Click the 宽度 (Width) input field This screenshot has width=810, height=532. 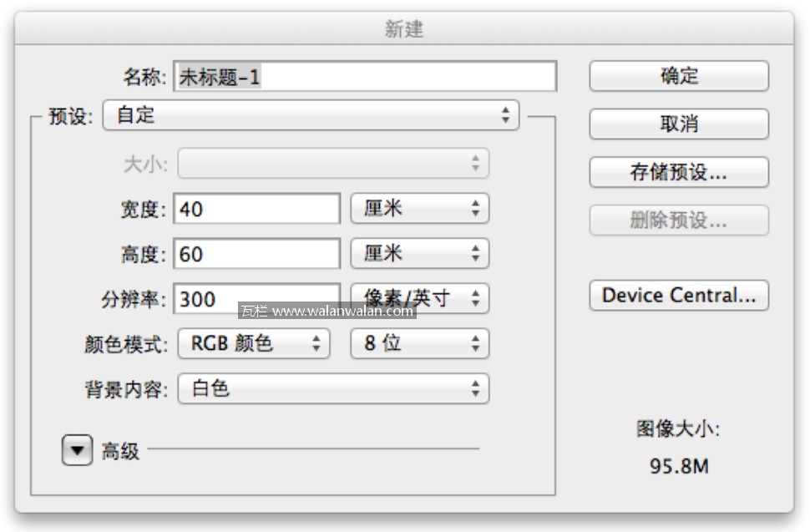tap(257, 209)
